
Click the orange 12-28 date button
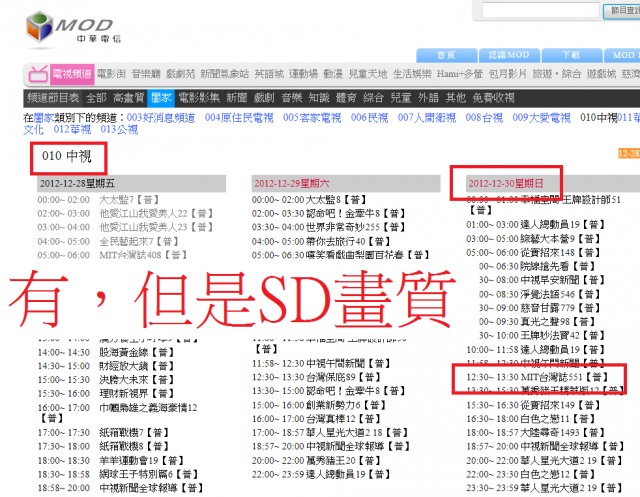tap(629, 153)
